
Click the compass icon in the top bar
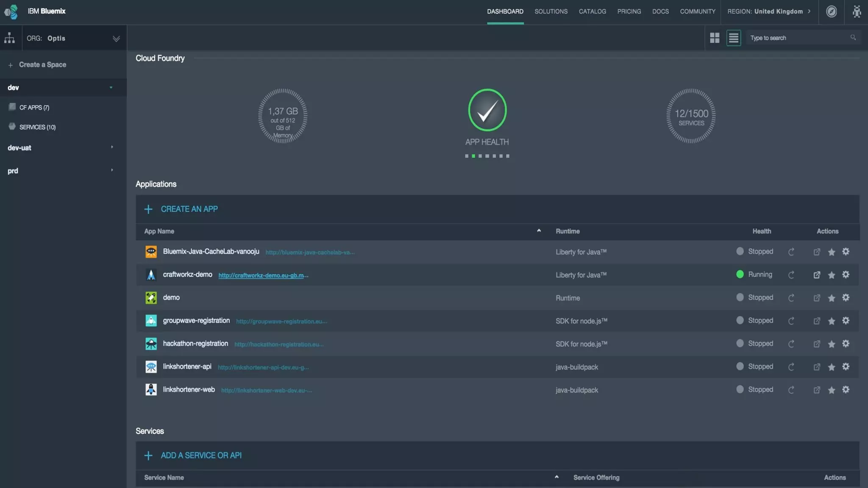(832, 11)
